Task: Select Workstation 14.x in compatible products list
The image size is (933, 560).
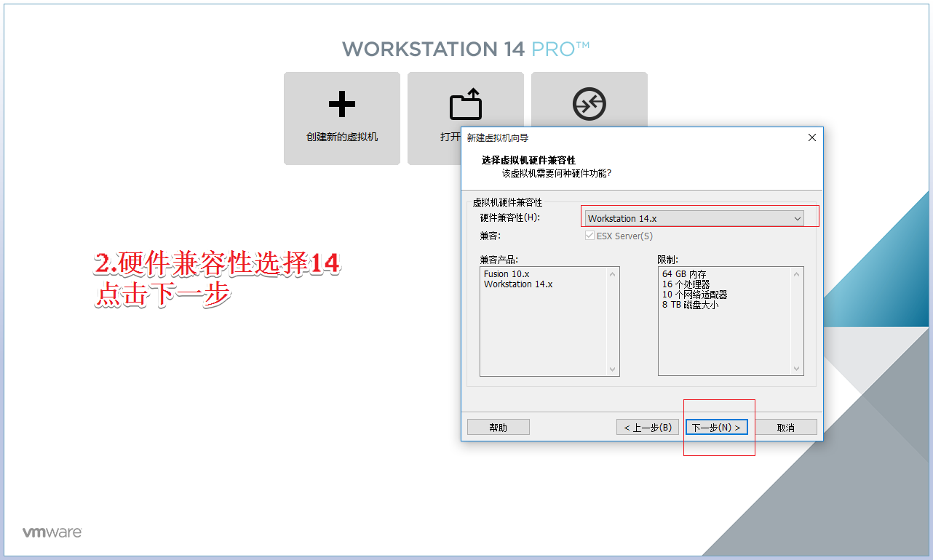Action: [x=518, y=284]
